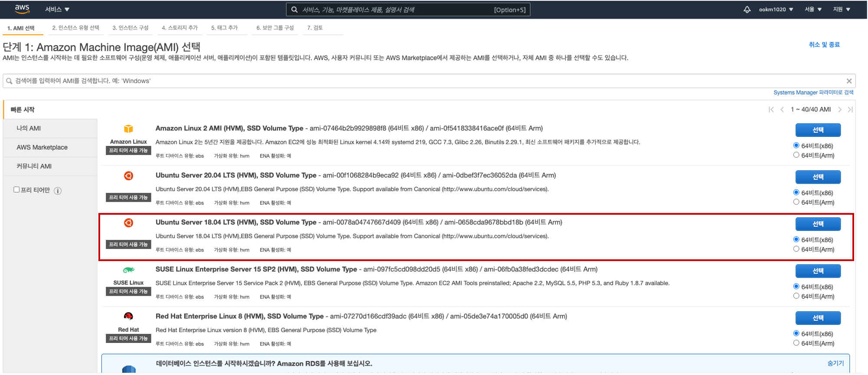Click the magnifier icon in the top search bar
Viewport: 868px width, 375px height.
(294, 10)
